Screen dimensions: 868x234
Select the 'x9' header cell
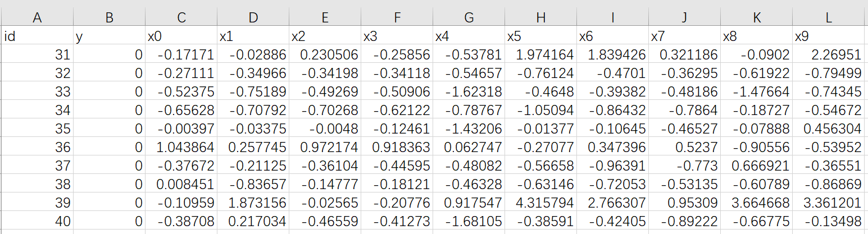829,37
